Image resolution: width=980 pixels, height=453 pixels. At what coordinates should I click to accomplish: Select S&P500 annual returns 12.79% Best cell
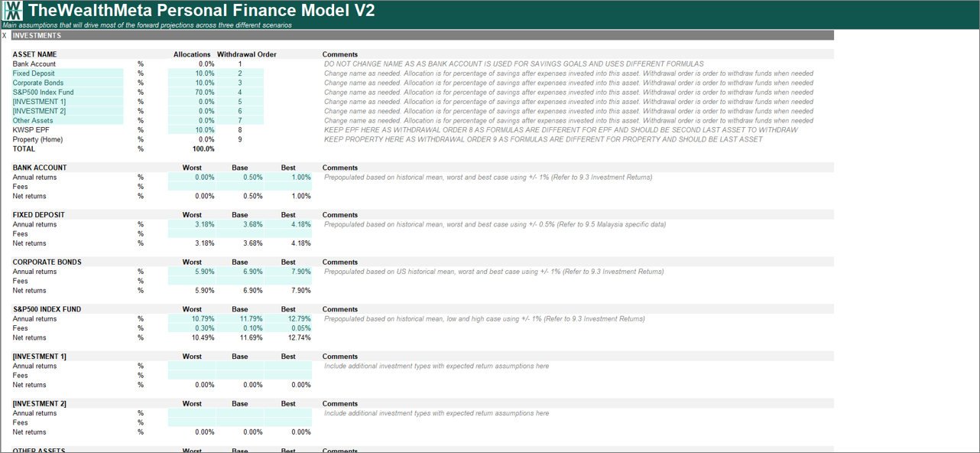288,319
